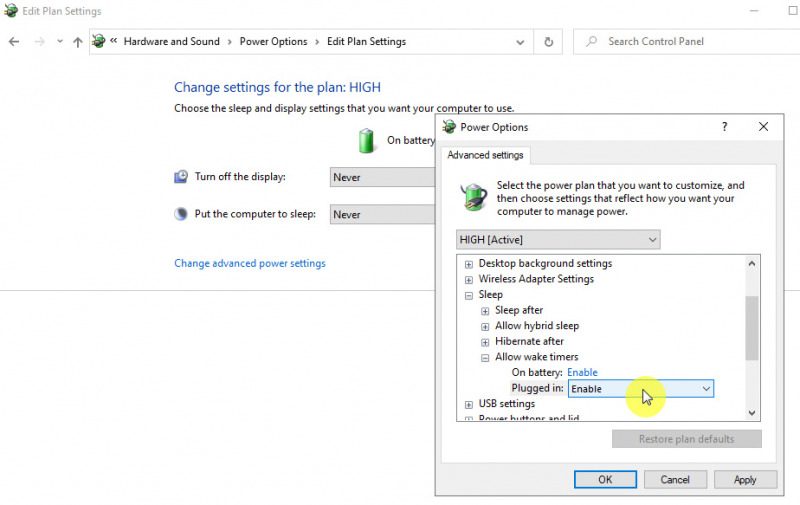
Task: Click Restore plan defaults button
Action: 687,439
